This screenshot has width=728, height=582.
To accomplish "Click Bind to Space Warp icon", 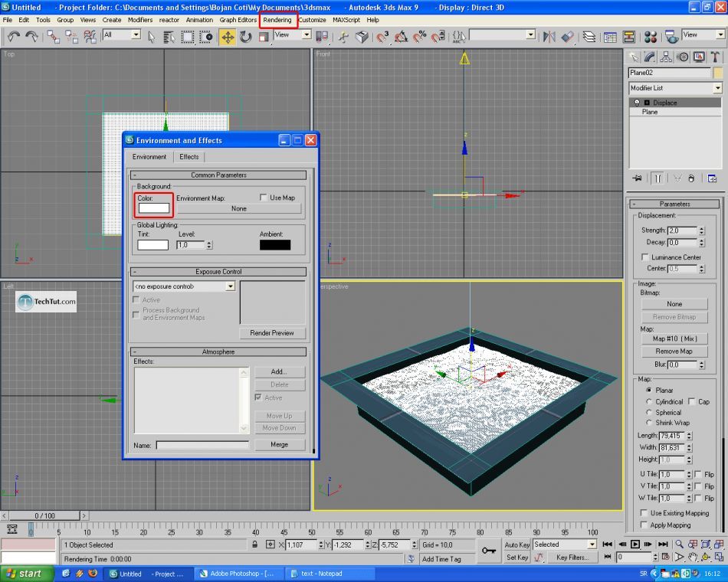I will [90, 37].
